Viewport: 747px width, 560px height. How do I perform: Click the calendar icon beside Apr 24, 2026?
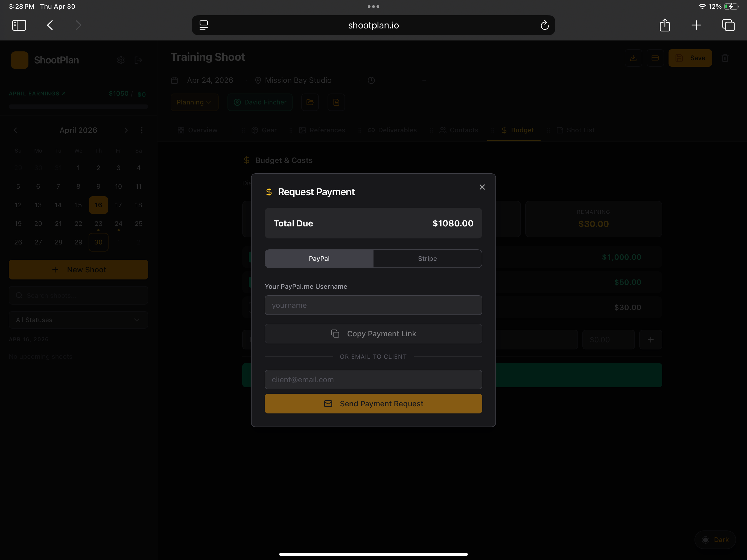175,80
